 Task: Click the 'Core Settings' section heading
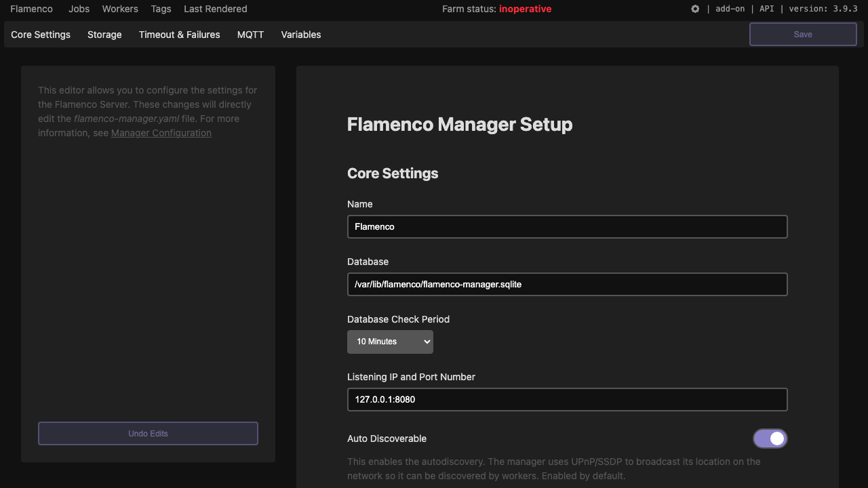(x=393, y=174)
